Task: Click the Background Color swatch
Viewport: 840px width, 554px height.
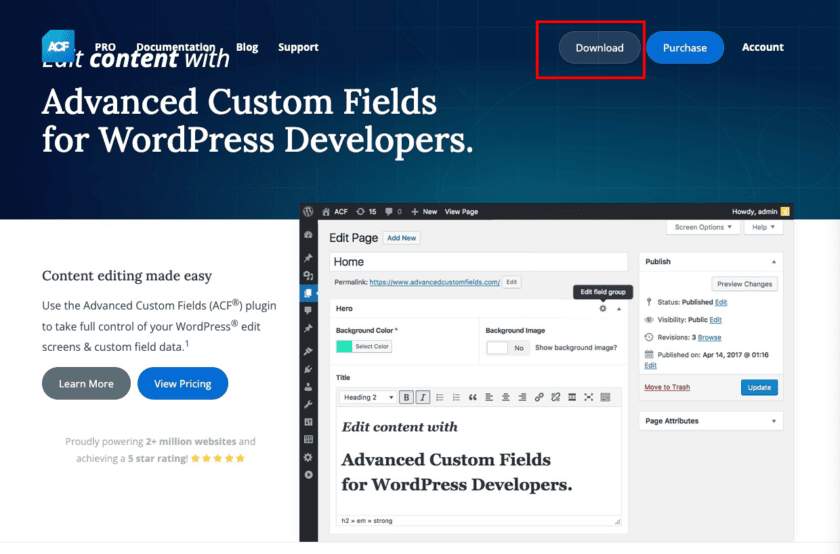Action: 344,347
